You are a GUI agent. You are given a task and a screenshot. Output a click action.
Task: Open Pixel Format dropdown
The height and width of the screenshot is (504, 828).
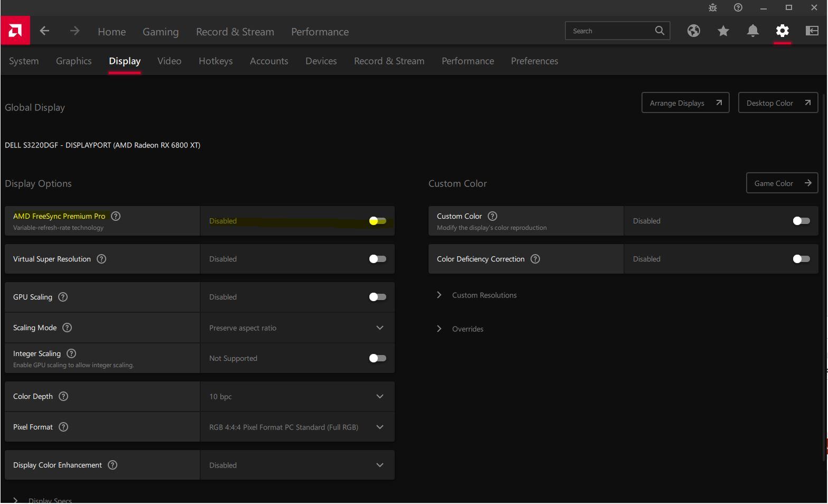(x=297, y=427)
